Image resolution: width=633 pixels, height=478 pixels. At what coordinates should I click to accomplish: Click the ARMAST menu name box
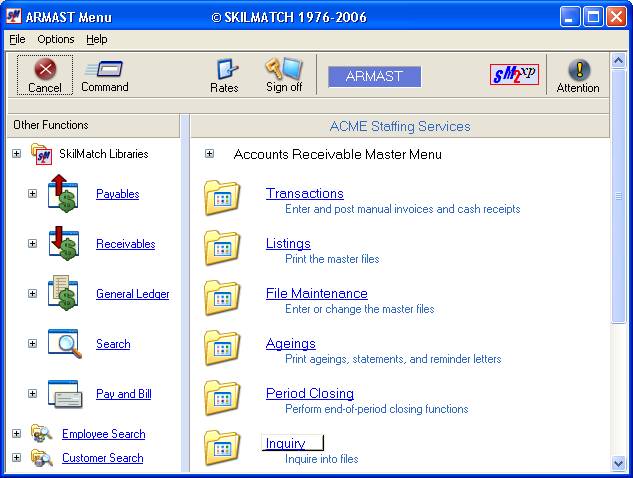pos(374,76)
